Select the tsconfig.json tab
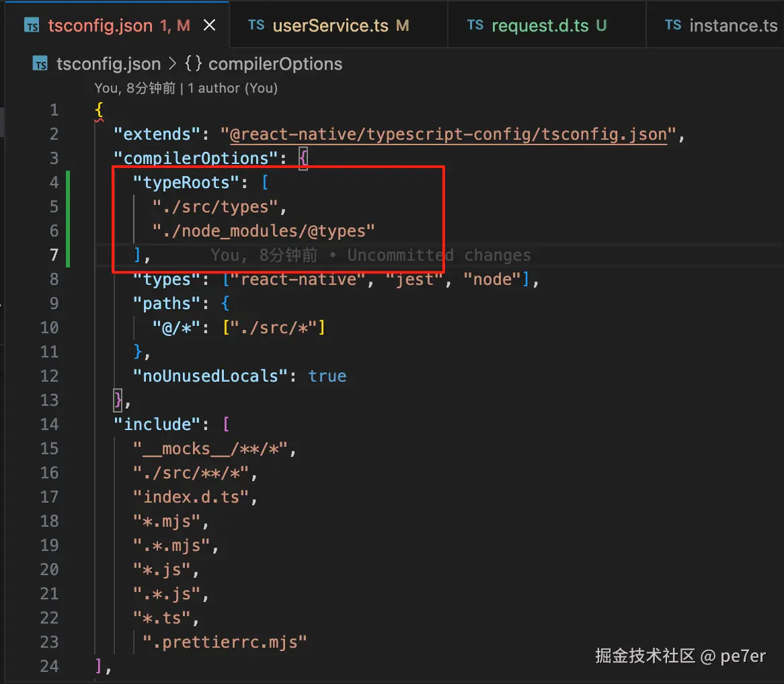 click(116, 25)
